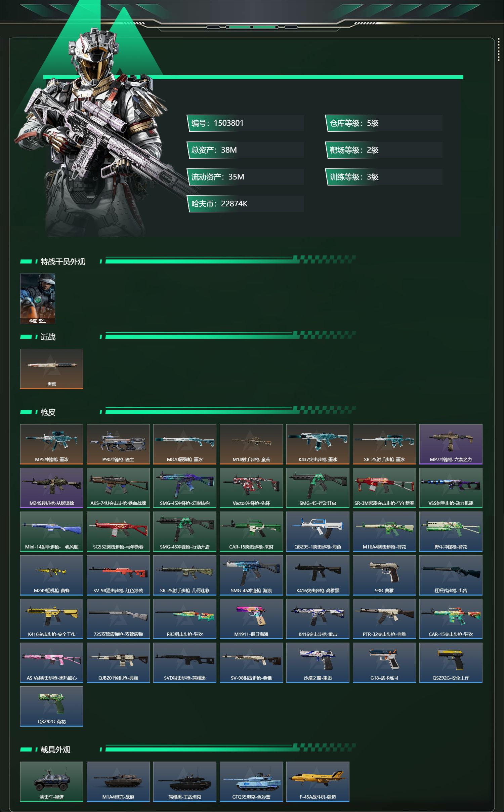Screen dimensions: 504x812
Task: Click the 仓库等级：5级 stat
Action: pyautogui.click(x=384, y=123)
